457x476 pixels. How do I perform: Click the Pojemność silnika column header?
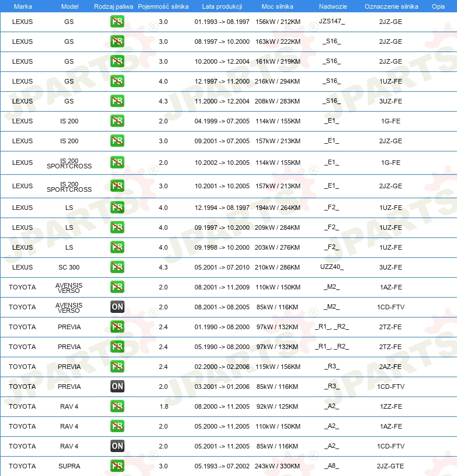pos(163,6)
